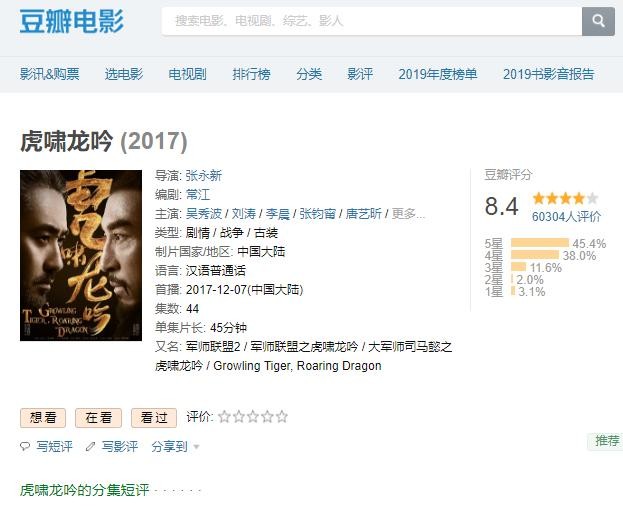Focus the movie search input field
Screen dimensions: 623x512
click(x=371, y=21)
